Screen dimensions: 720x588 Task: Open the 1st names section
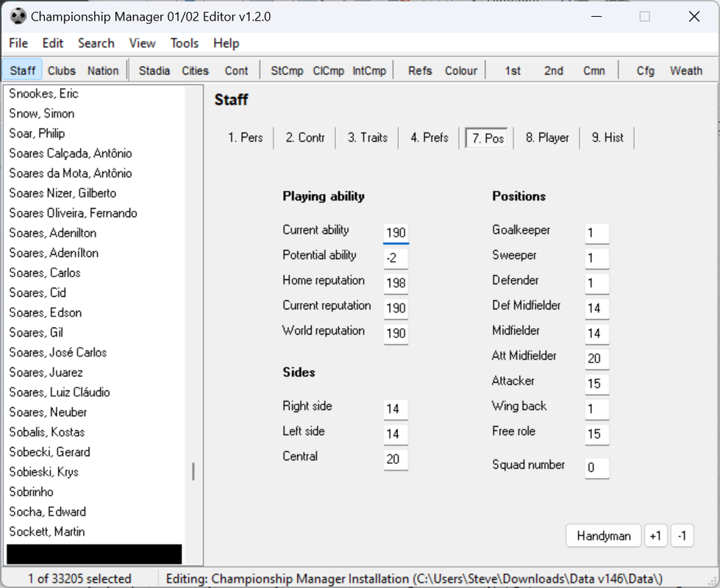tap(513, 71)
